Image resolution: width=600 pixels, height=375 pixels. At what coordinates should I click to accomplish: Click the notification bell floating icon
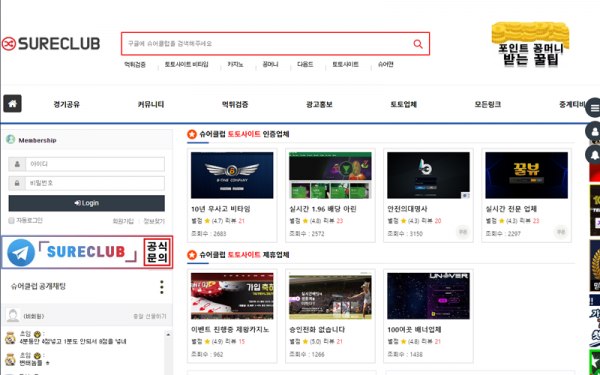pyautogui.click(x=594, y=155)
